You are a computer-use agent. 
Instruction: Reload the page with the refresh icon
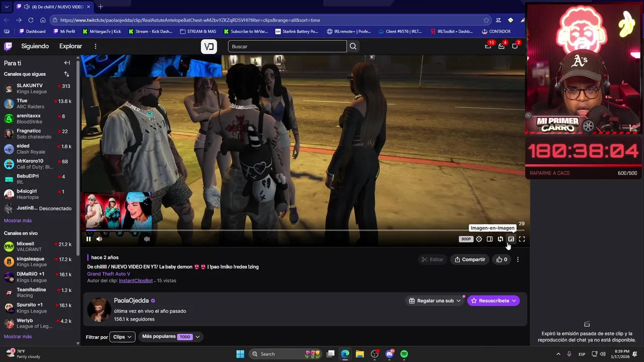coord(31,20)
